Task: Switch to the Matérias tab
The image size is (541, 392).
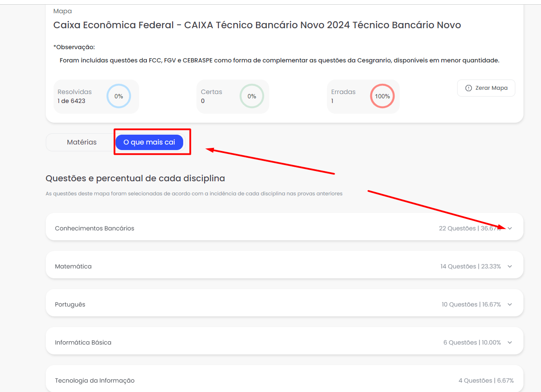Action: pyautogui.click(x=82, y=142)
